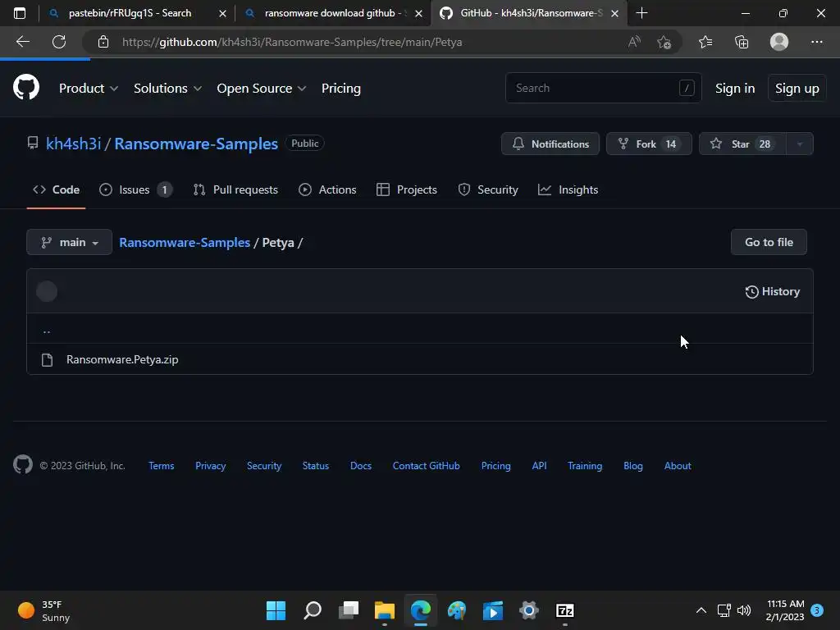The height and width of the screenshot is (630, 840).
Task: Open Windows Start menu
Action: 276,610
